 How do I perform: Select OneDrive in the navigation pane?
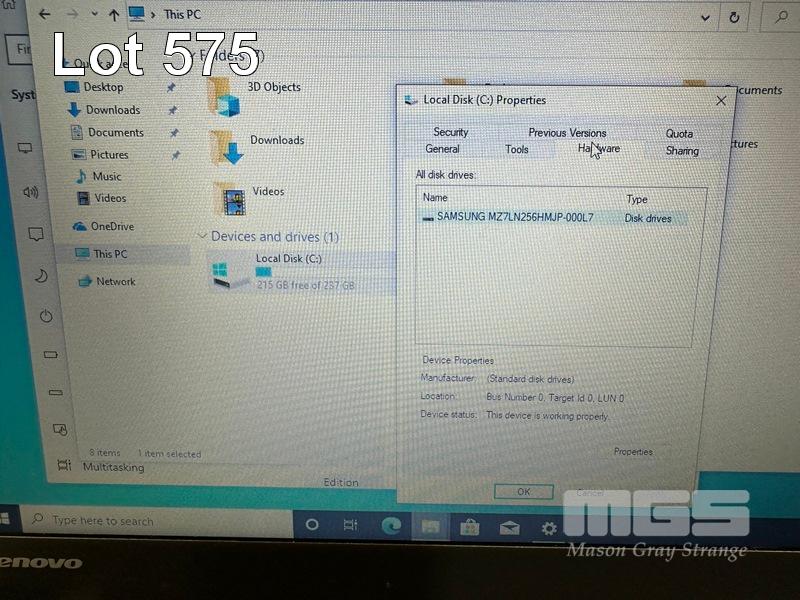112,226
